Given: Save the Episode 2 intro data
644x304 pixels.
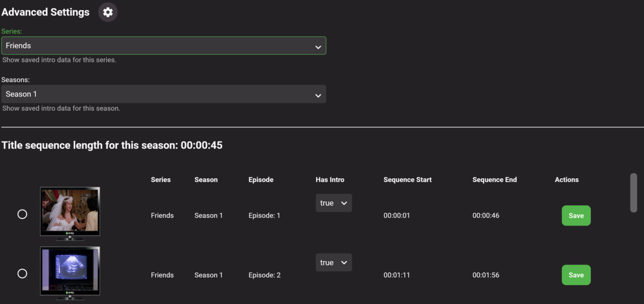Looking at the screenshot, I should [x=576, y=275].
